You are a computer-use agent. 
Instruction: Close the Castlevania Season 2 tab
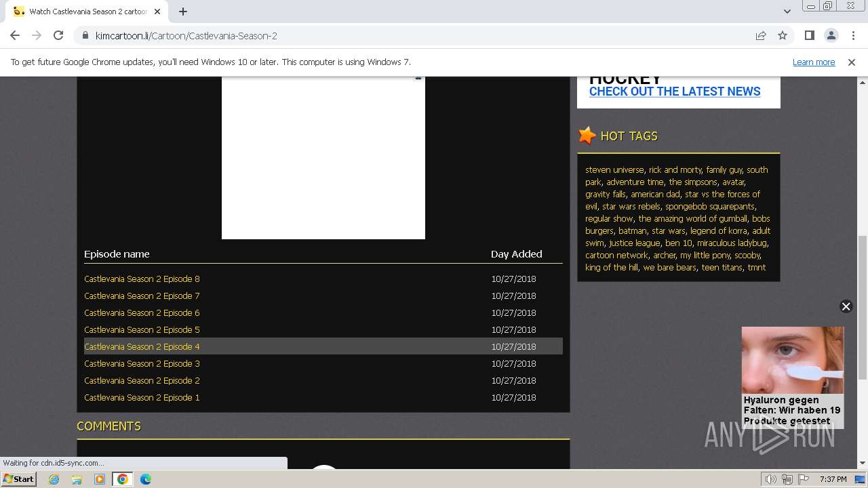coord(157,12)
